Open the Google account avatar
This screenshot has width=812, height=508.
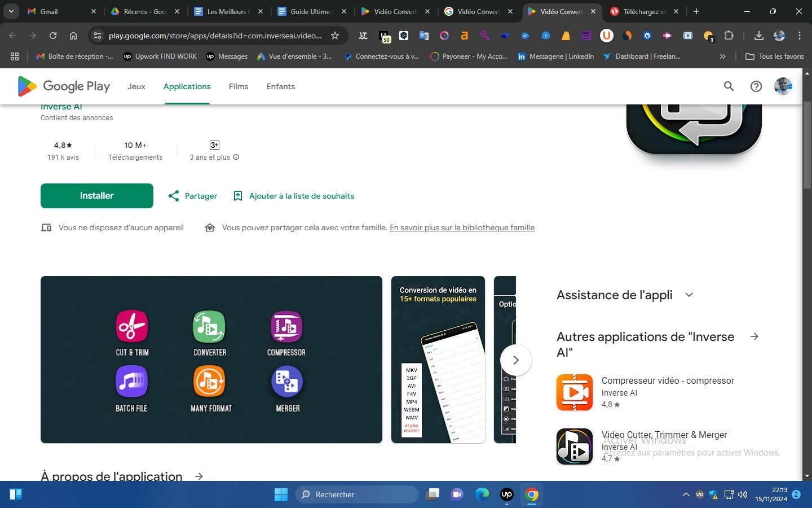coord(783,86)
